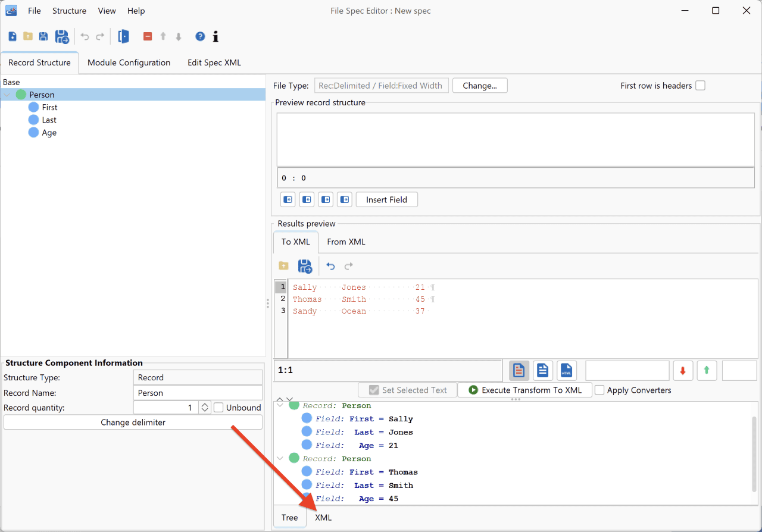This screenshot has height=532, width=762.
Task: Select the Age field in Base tree
Action: click(x=49, y=133)
